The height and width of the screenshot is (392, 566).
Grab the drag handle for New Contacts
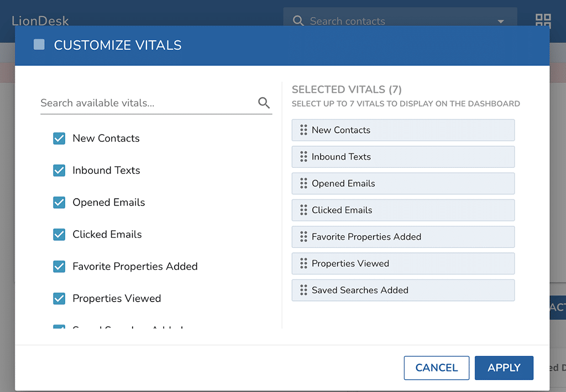click(x=303, y=130)
